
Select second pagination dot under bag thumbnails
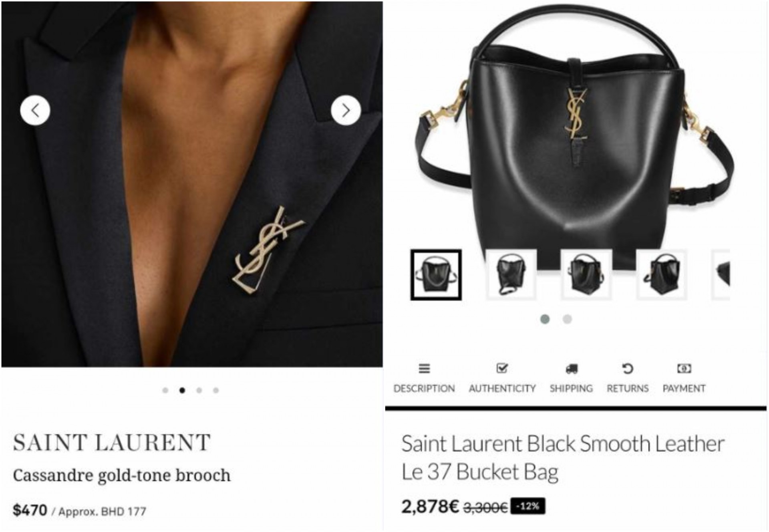567,319
